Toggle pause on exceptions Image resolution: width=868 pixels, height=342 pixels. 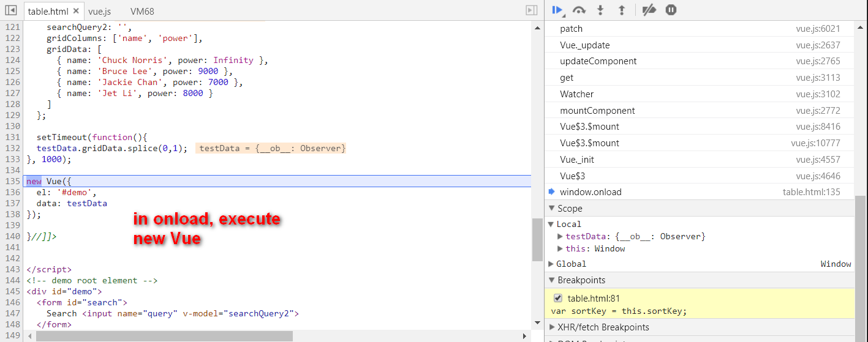pyautogui.click(x=671, y=10)
